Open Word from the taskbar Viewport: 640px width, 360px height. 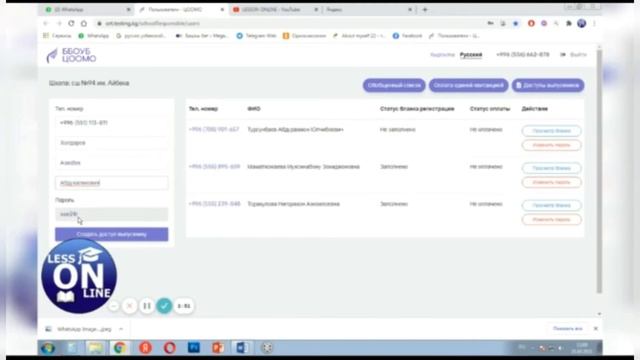pyautogui.click(x=242, y=348)
